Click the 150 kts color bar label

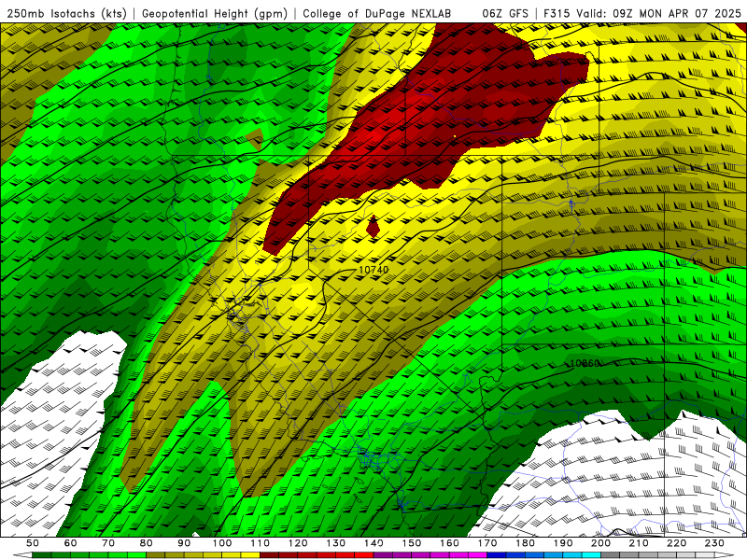[412, 543]
